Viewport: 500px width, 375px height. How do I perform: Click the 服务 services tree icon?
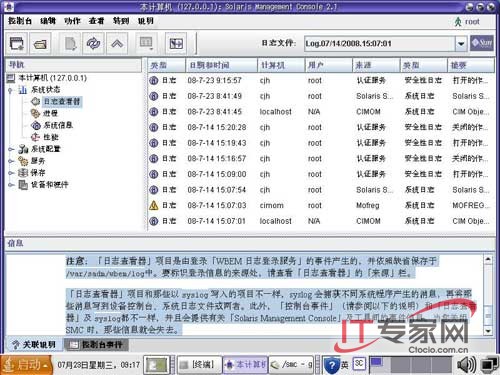23,161
